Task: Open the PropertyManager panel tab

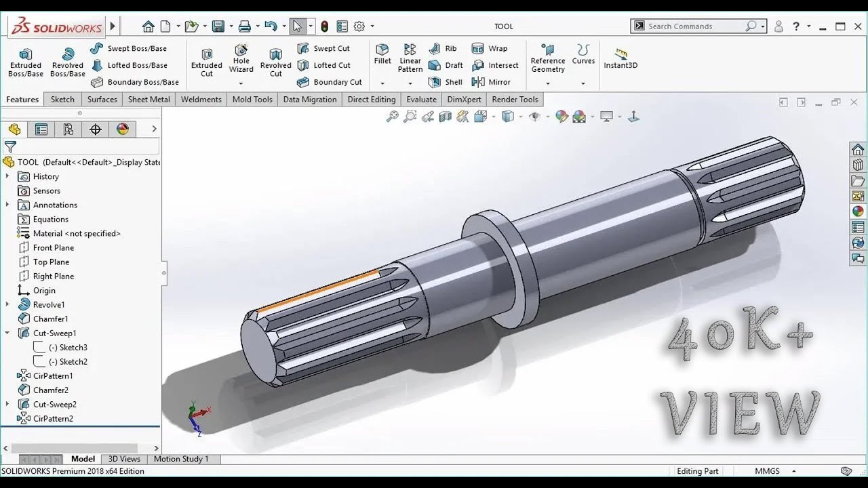Action: (41, 129)
